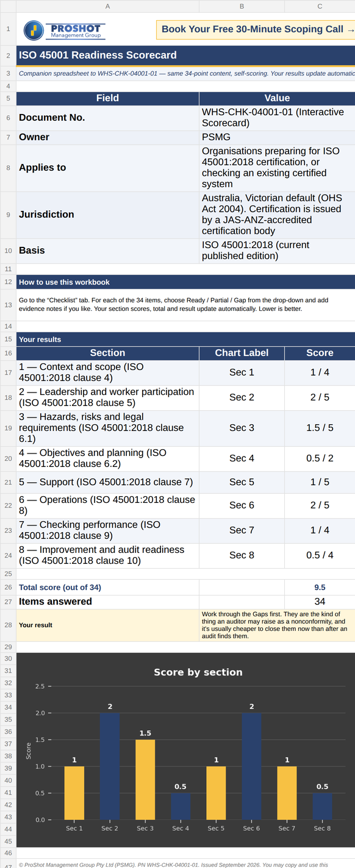Select the Field header cell

click(x=107, y=98)
